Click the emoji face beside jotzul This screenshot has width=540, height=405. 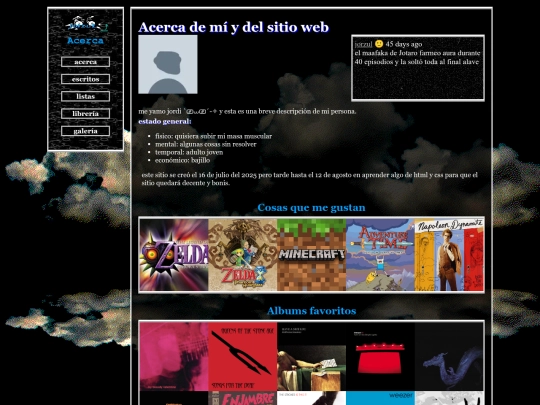click(x=379, y=44)
